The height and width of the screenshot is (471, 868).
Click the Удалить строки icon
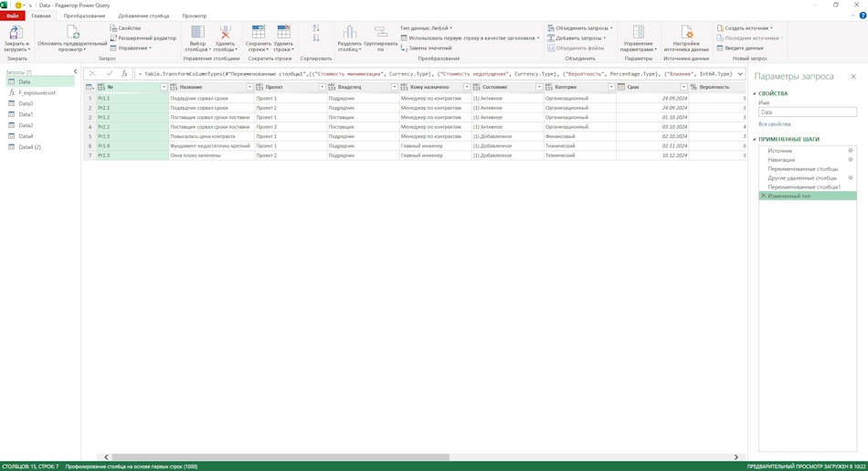(284, 32)
